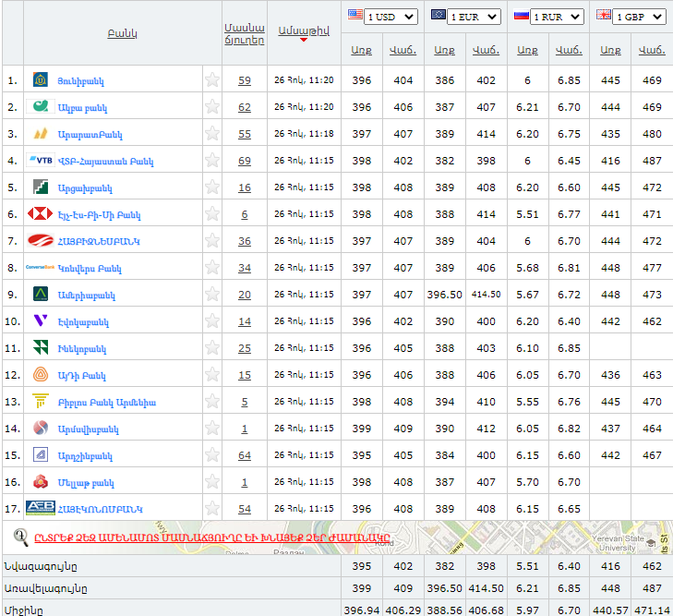Click the Armswissbank logo in row 14
Screen dimensions: 673x616
[x=41, y=428]
